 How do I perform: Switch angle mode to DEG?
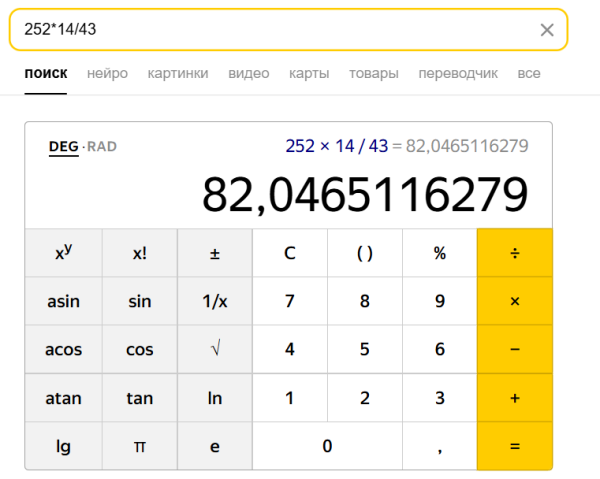[x=63, y=147]
